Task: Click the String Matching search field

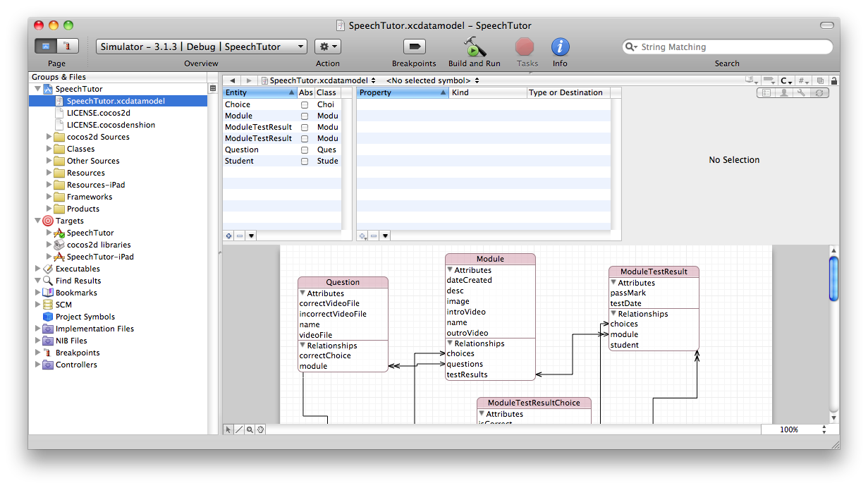Action: point(727,47)
